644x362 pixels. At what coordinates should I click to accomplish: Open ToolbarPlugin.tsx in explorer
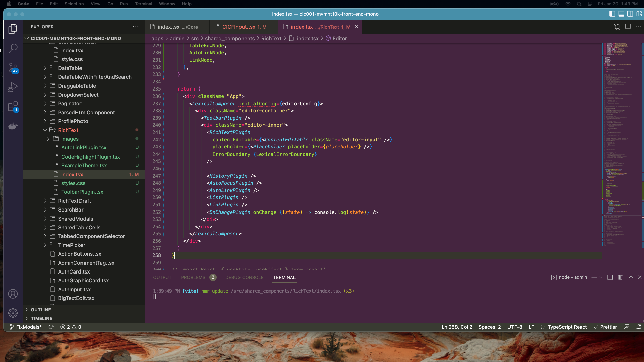pyautogui.click(x=82, y=192)
